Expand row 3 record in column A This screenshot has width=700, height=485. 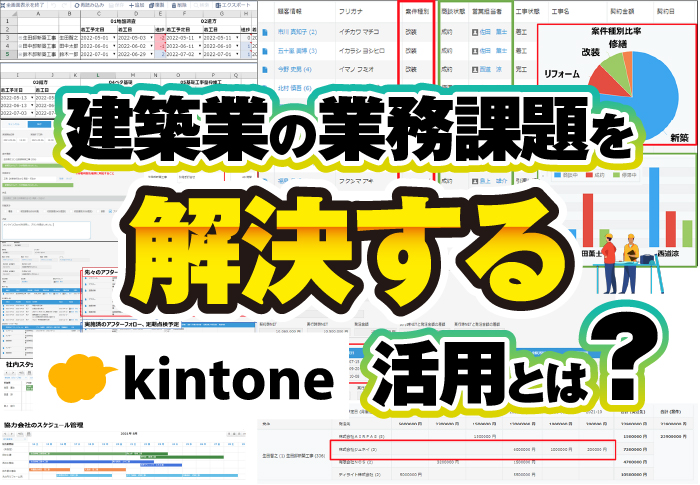point(20,38)
